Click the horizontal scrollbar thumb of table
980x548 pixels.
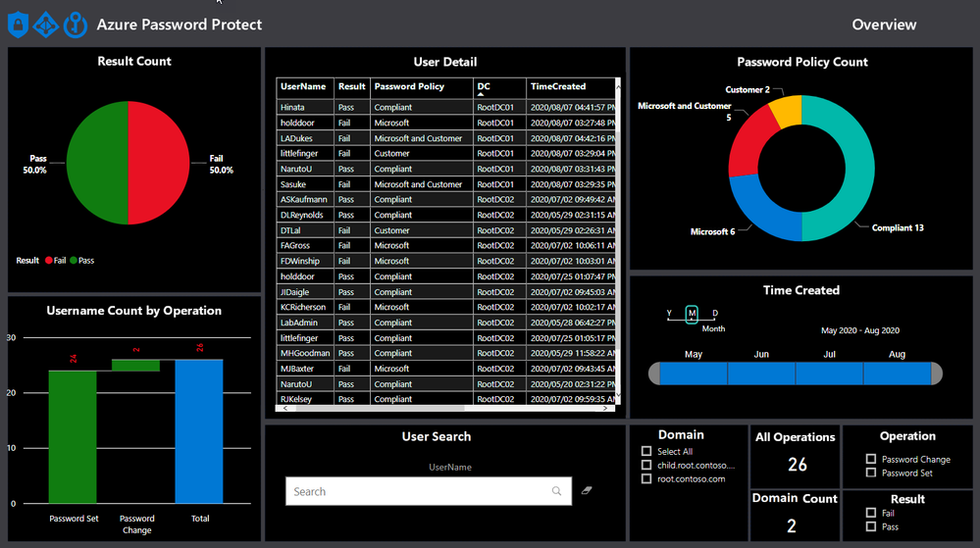tap(380, 408)
